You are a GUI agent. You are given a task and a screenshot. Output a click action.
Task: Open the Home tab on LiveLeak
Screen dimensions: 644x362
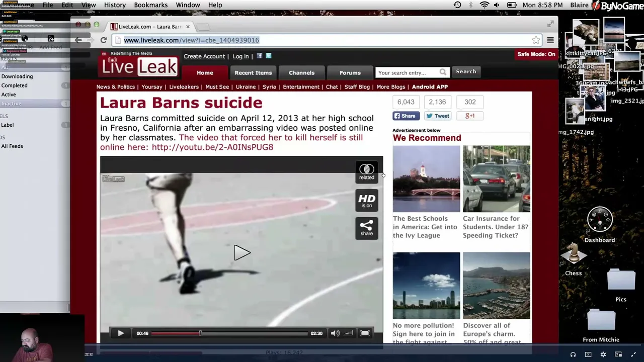(205, 73)
